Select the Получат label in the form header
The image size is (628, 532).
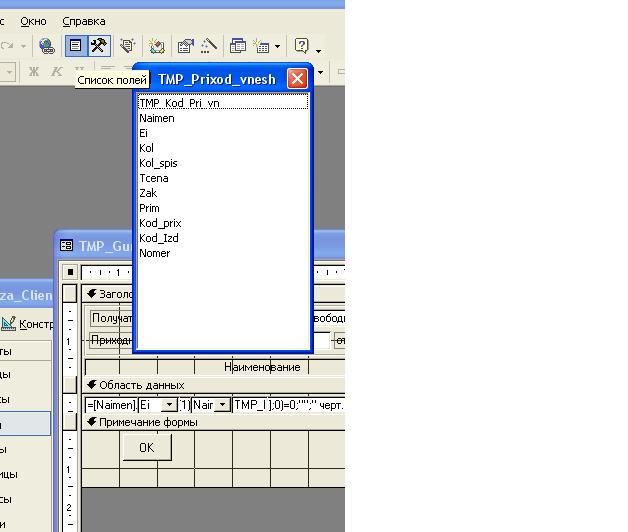(112, 318)
